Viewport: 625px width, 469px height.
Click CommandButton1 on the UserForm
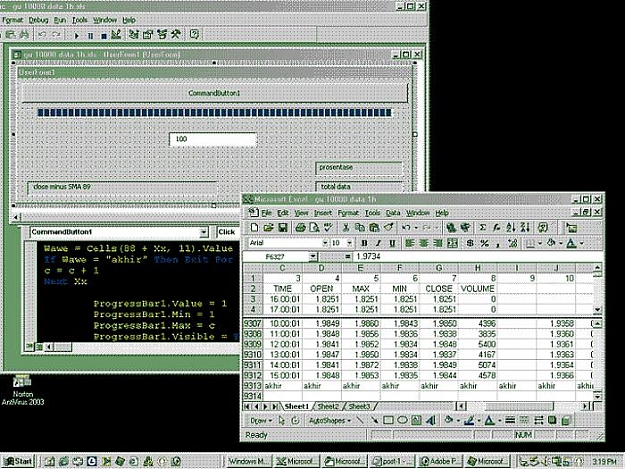click(x=215, y=93)
